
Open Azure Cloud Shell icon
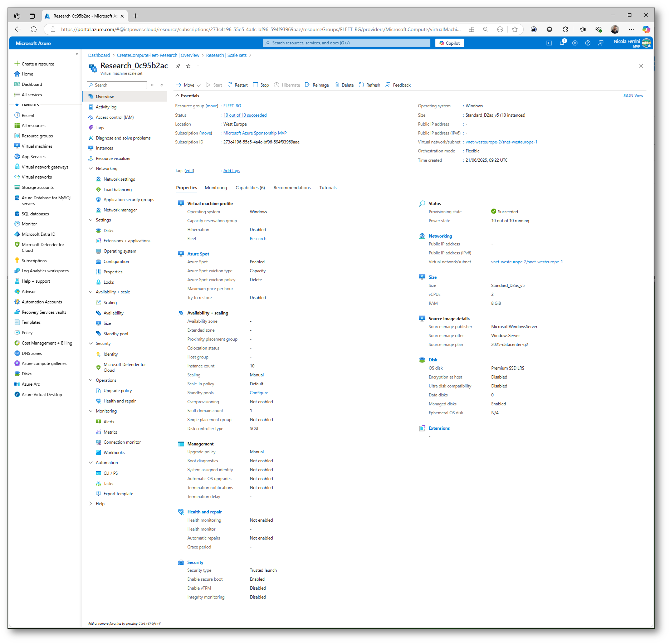tap(549, 43)
